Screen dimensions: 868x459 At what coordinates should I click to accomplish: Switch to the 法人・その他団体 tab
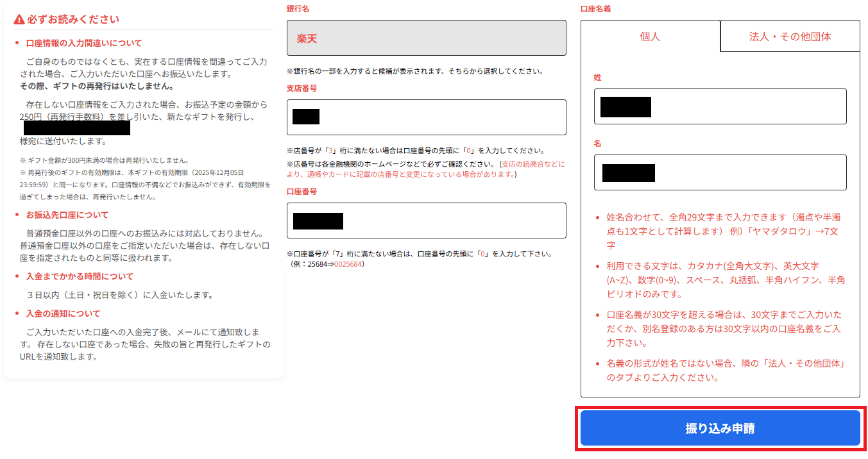pyautogui.click(x=790, y=37)
